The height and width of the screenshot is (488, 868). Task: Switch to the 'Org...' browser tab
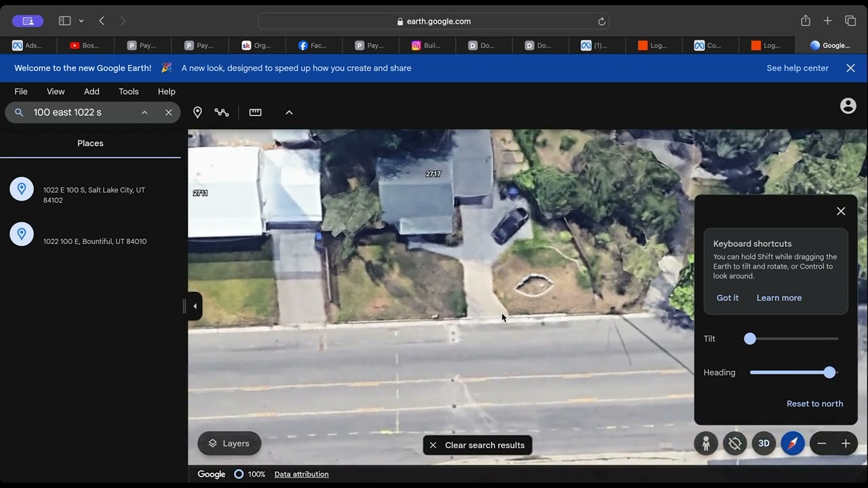click(x=256, y=45)
